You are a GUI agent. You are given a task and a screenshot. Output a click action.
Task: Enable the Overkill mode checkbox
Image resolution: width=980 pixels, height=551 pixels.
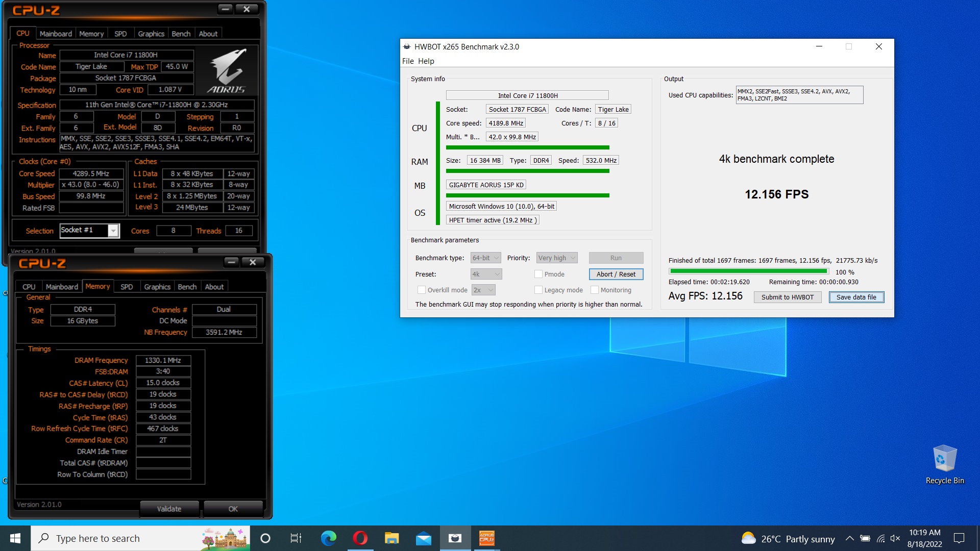[x=422, y=290]
